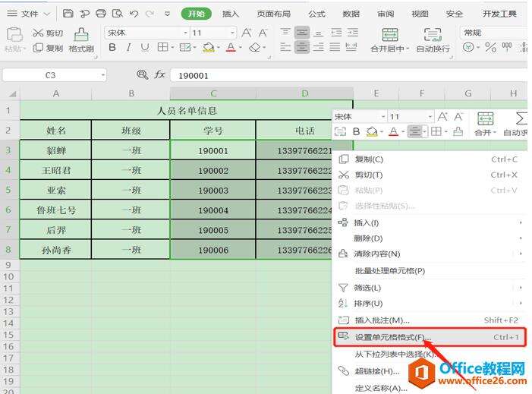Choose 清除内容(N) in the context menu
The width and height of the screenshot is (532, 394).
(377, 254)
